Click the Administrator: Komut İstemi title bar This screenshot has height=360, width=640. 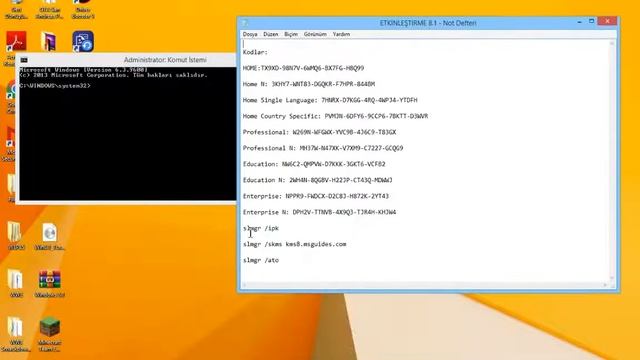tap(127, 60)
